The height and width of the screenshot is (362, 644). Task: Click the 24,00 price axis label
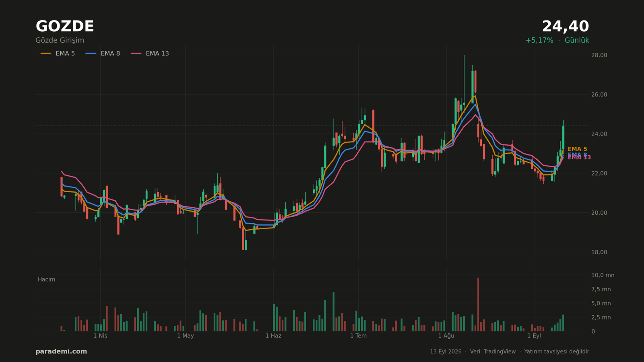599,134
